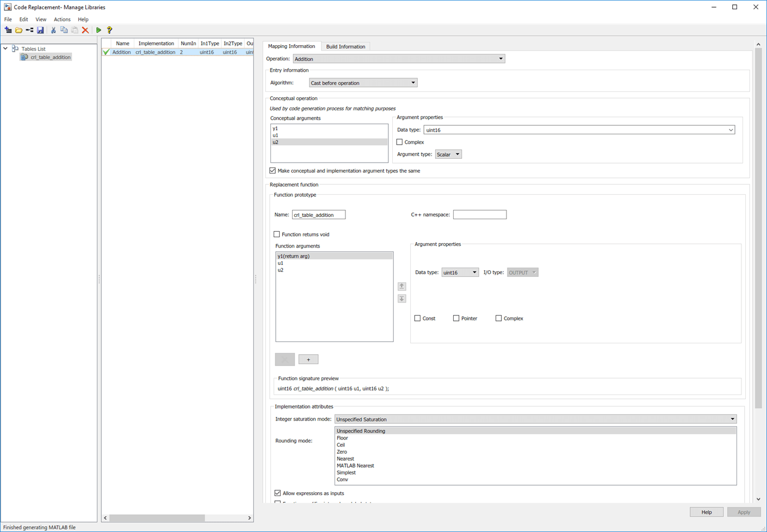Open the View menu
Image resolution: width=767 pixels, height=532 pixels.
pos(41,20)
